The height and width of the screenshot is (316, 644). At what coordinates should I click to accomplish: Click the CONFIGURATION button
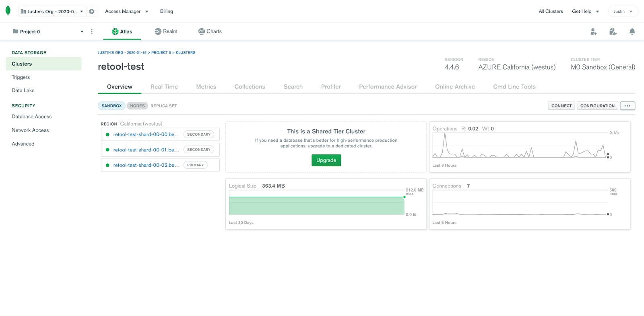[x=597, y=106]
